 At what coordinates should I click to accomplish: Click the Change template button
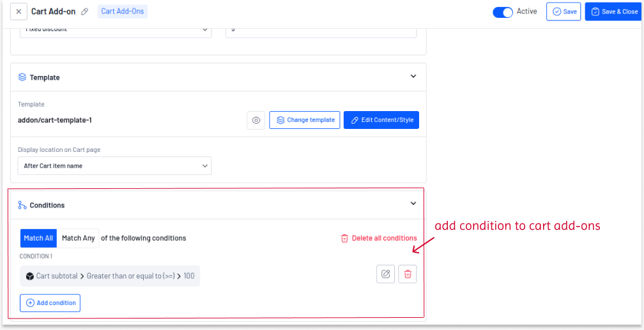(x=305, y=120)
